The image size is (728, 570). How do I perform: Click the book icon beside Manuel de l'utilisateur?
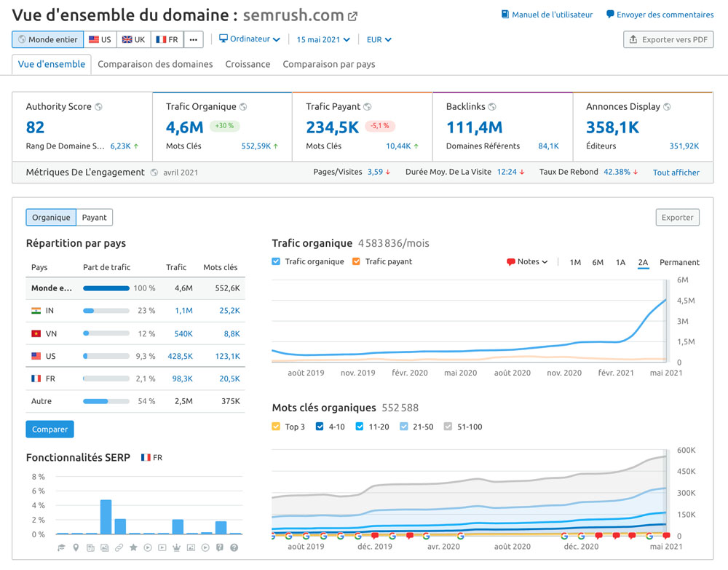(505, 15)
